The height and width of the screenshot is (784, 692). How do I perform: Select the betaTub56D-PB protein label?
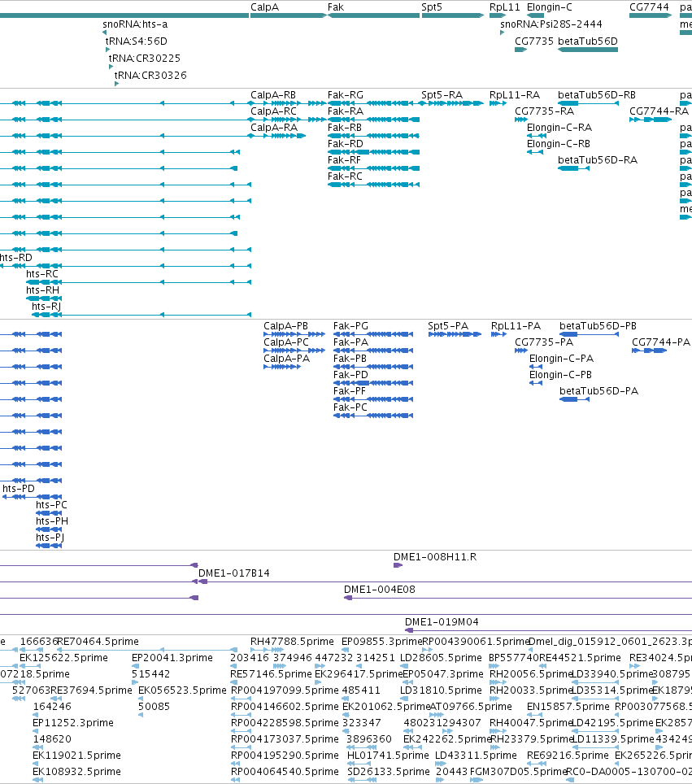pyautogui.click(x=598, y=326)
